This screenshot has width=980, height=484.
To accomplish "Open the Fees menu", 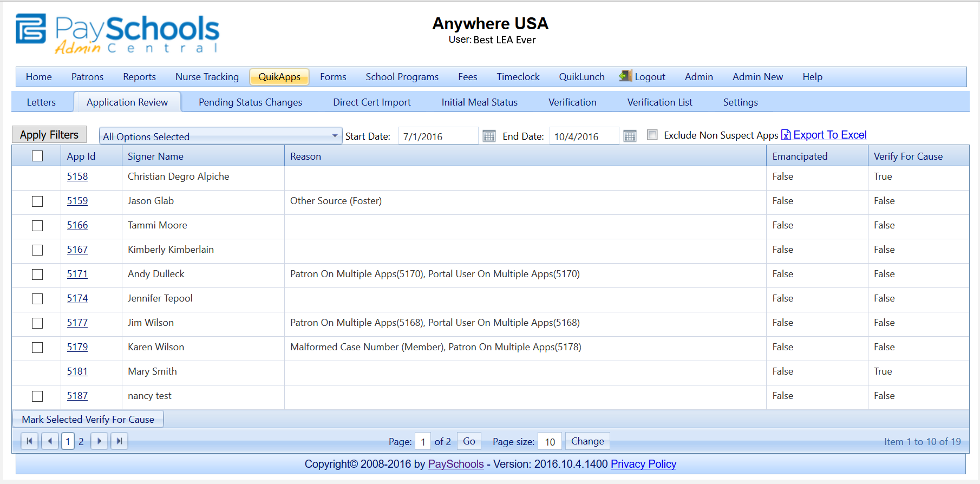I will point(467,77).
